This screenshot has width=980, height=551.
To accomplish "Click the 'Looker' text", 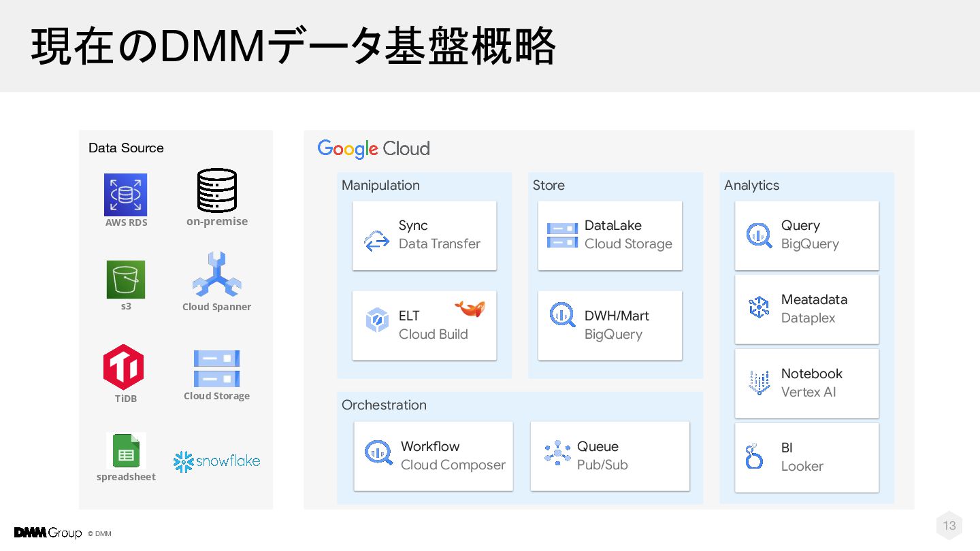I will pos(802,466).
